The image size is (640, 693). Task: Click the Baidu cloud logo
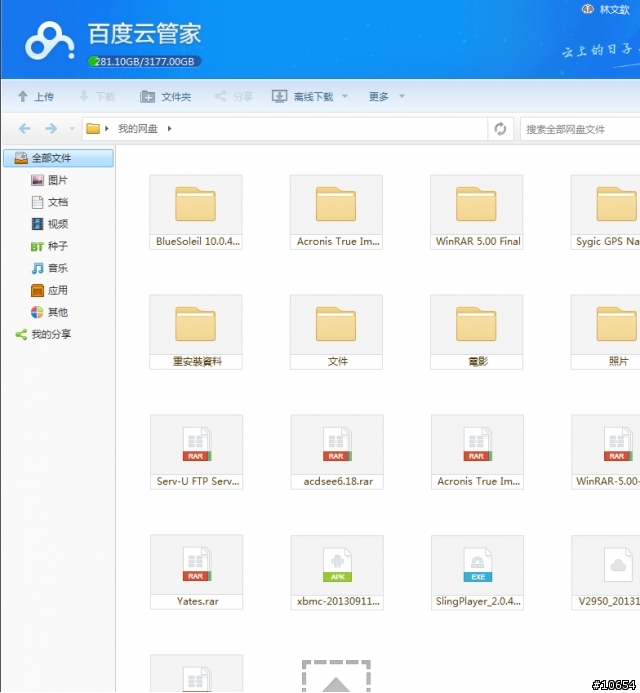pos(50,41)
